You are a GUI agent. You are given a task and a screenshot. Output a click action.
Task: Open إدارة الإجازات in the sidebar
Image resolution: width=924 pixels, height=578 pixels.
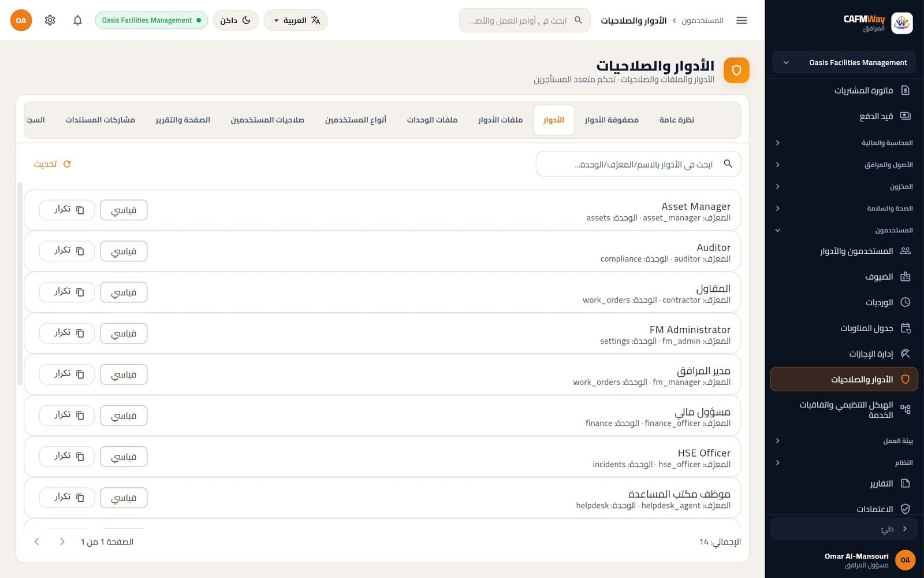844,354
